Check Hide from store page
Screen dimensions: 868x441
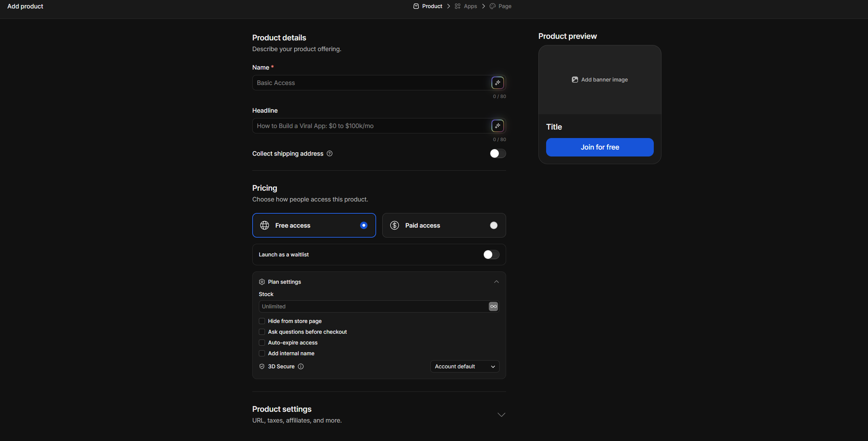pos(262,321)
